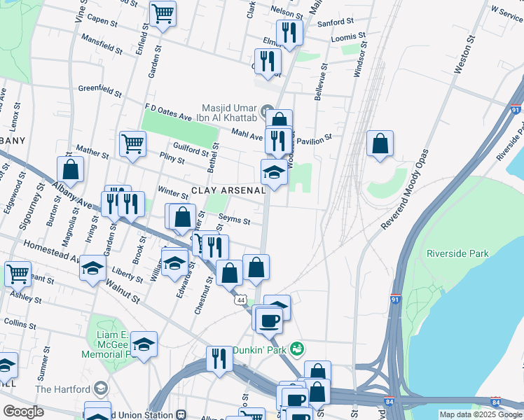Click the Weston St road label
The image size is (524, 420).
pos(465,55)
